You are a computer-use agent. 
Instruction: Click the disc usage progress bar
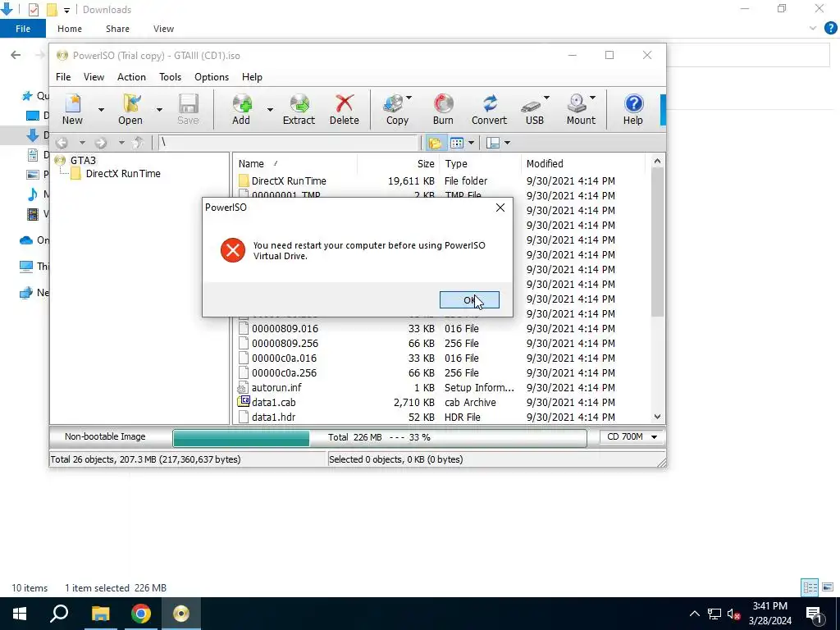tap(380, 437)
